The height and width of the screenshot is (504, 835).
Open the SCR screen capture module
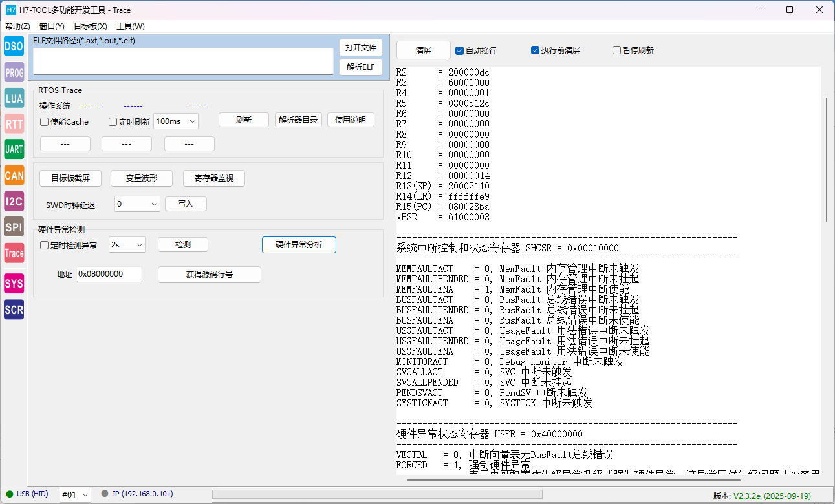14,310
